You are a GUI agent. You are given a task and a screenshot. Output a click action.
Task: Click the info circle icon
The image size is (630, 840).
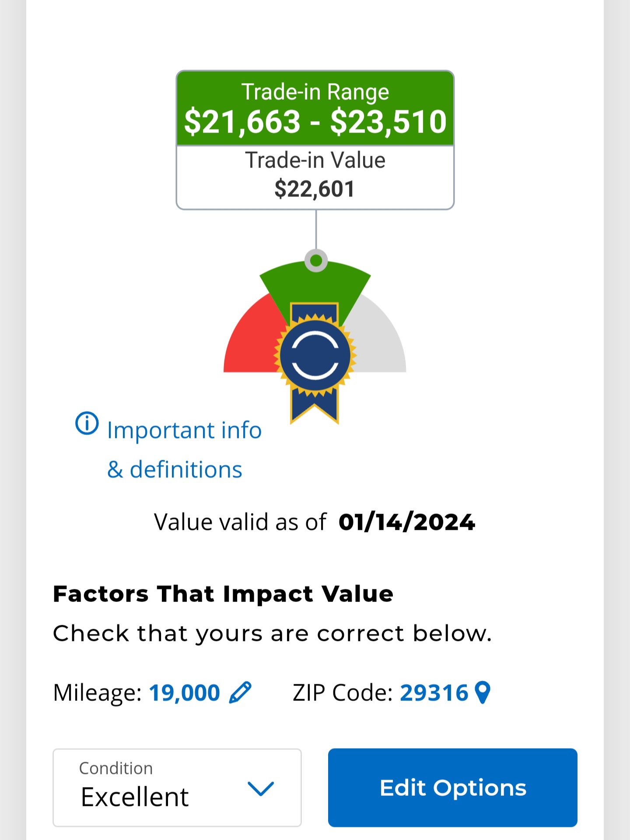click(87, 423)
